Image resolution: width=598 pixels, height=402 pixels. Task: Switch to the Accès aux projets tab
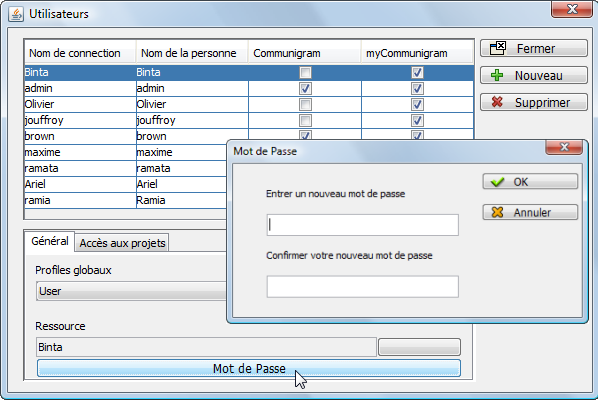(x=122, y=243)
